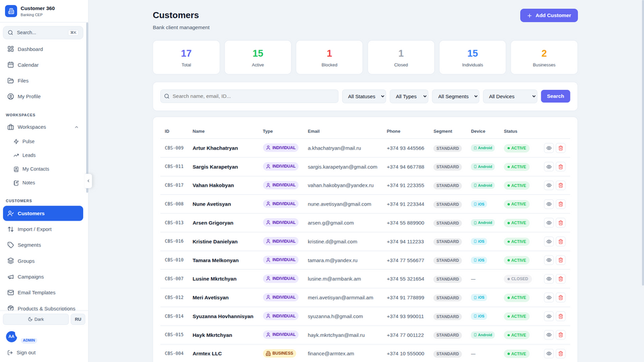The height and width of the screenshot is (362, 644).
Task: Open the All Types filter dropdown
Action: [409, 96]
